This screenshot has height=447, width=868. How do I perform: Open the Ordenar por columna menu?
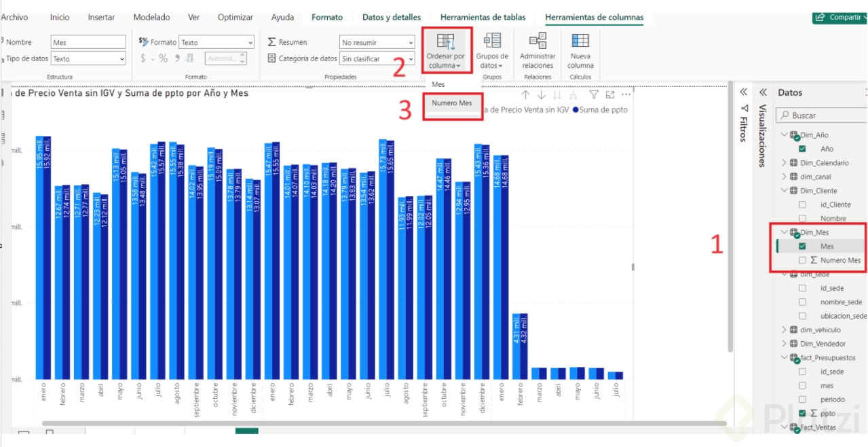point(445,50)
